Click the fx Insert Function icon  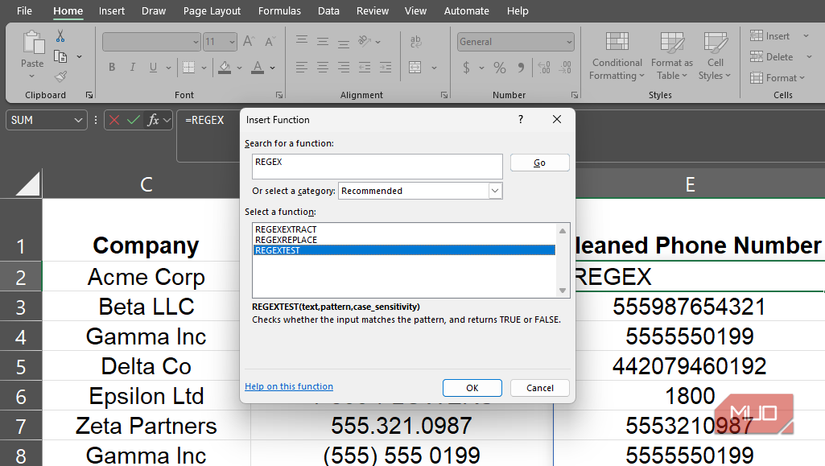click(153, 120)
